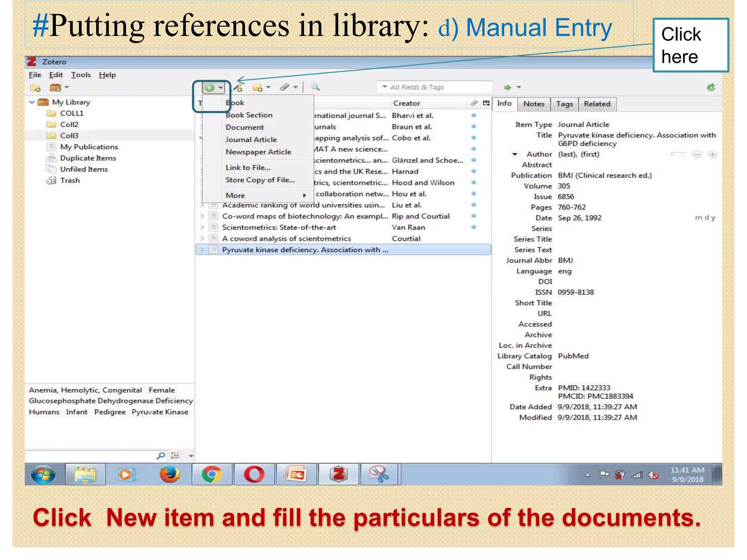Switch to the Tags tab
The height and width of the screenshot is (560, 747).
[564, 104]
